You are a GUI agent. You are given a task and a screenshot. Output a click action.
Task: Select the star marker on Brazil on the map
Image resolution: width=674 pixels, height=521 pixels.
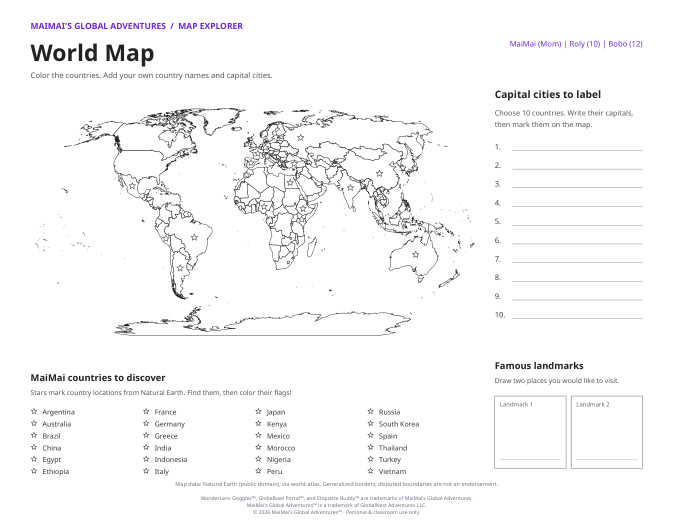click(194, 237)
